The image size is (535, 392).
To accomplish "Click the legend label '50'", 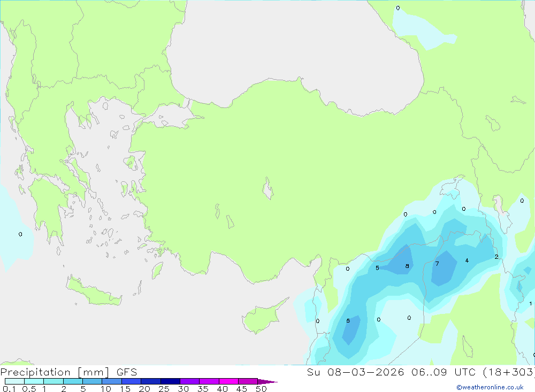I will tap(261, 389).
